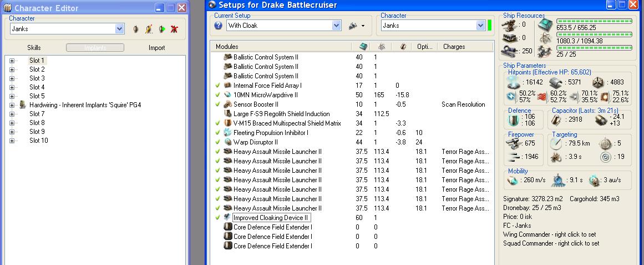
Task: Open the ship setup actions dropdown arrow
Action: [x=363, y=26]
